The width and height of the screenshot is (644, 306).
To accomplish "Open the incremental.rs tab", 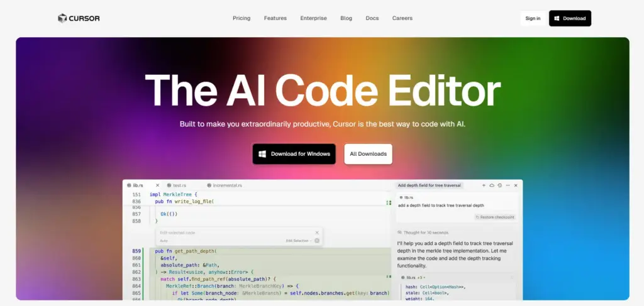I will [x=224, y=185].
